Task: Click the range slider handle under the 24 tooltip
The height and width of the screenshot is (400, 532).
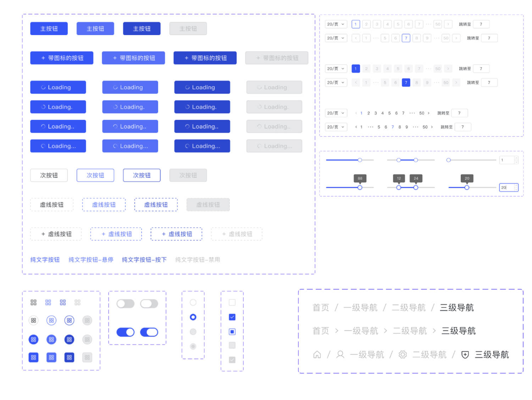Action: click(416, 187)
